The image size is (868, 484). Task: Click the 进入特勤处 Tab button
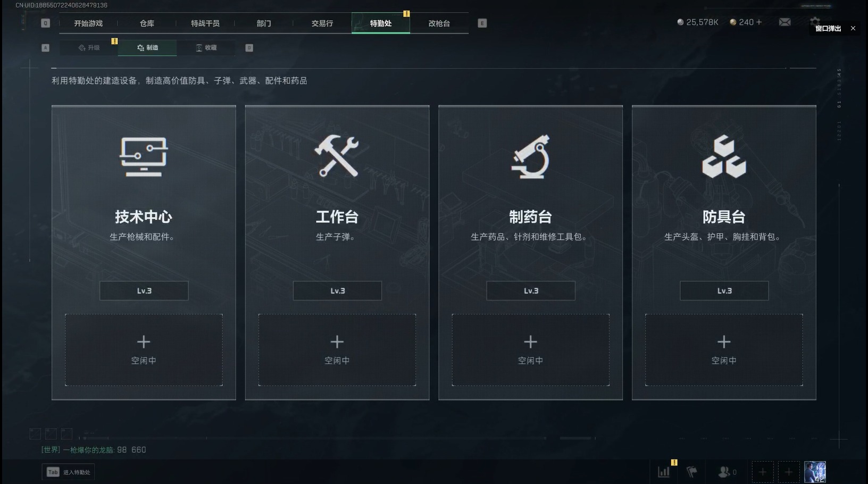pos(68,472)
